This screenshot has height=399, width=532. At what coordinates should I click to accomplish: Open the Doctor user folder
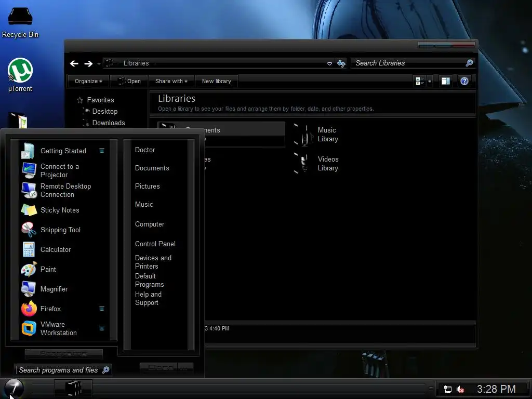coord(145,150)
